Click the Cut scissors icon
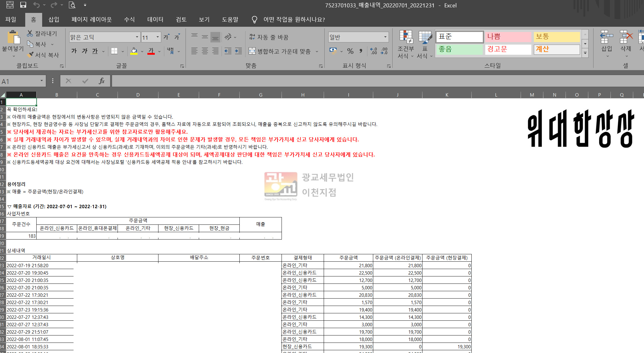The width and height of the screenshot is (644, 353). click(30, 33)
